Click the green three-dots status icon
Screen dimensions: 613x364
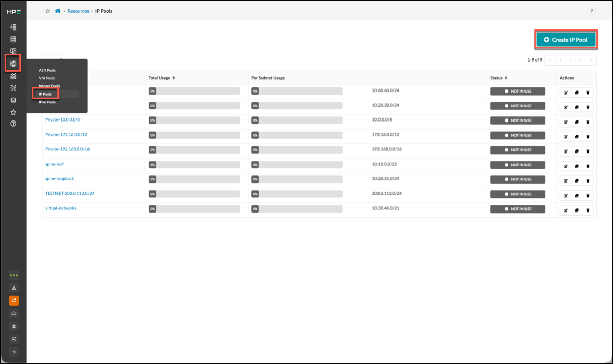click(x=14, y=275)
